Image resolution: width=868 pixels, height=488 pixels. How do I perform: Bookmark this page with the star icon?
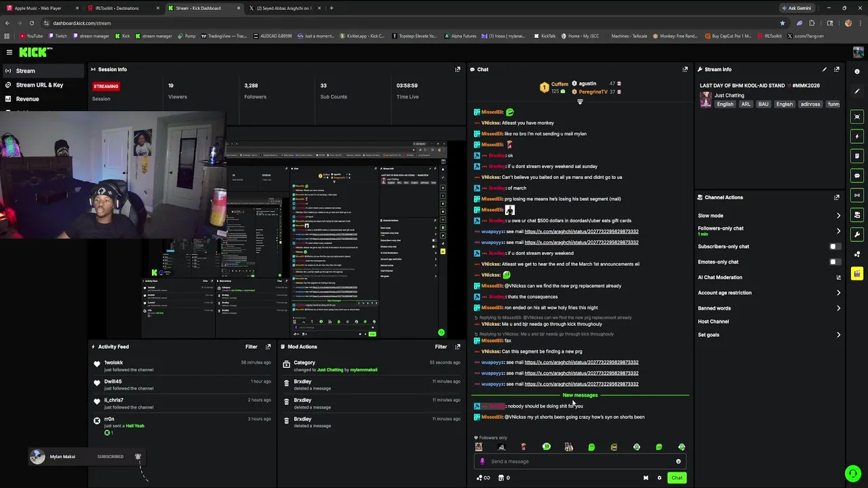point(783,23)
